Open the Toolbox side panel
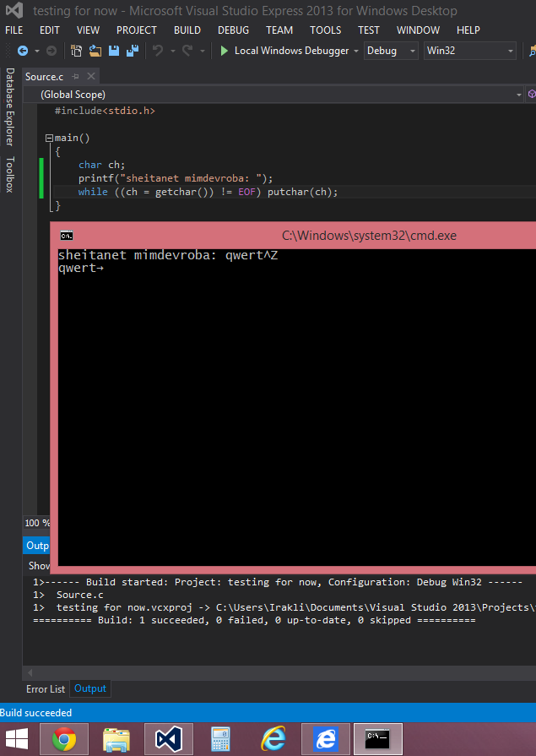The width and height of the screenshot is (536, 756). [x=9, y=175]
